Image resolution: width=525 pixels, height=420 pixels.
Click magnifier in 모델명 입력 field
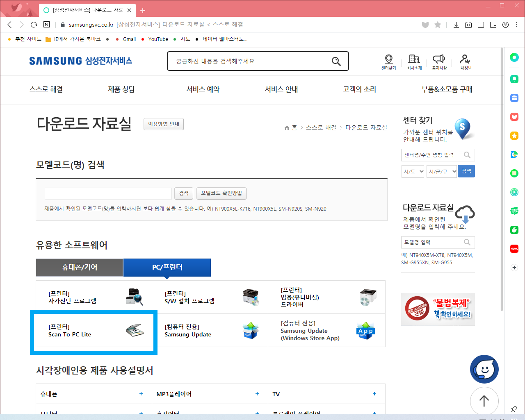point(467,242)
